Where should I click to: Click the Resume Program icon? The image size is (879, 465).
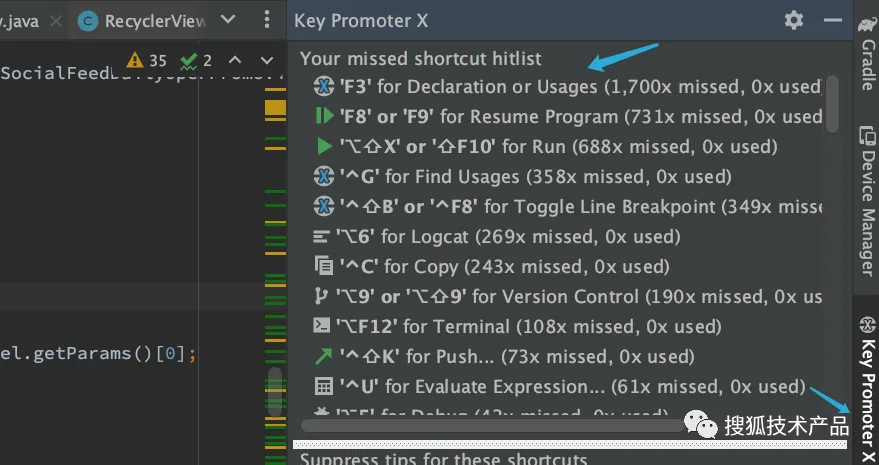click(x=323, y=117)
